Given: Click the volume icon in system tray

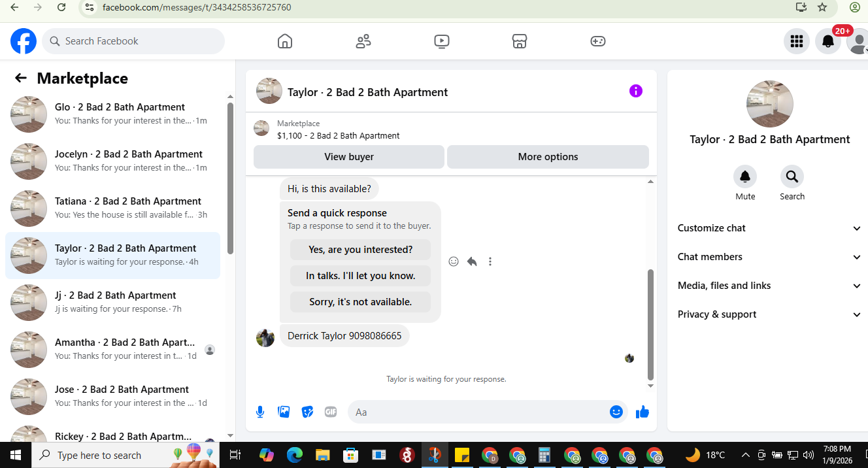Looking at the screenshot, I should [809, 455].
